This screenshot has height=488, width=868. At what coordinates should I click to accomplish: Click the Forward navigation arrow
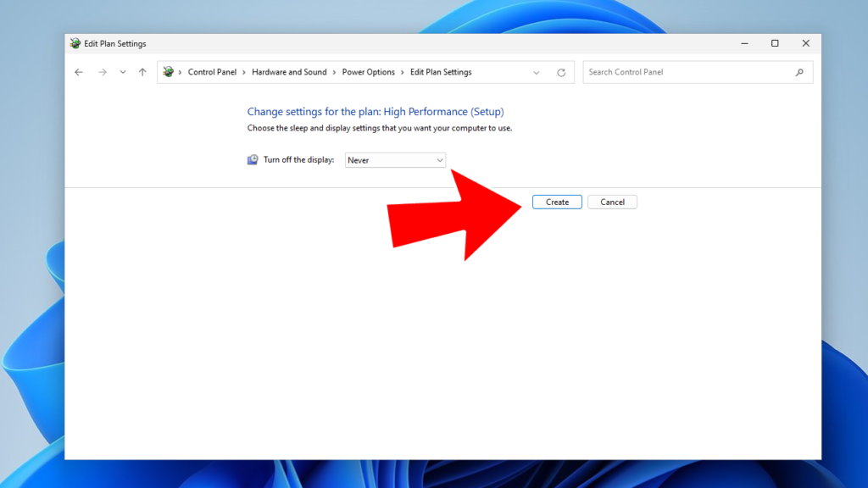(103, 72)
